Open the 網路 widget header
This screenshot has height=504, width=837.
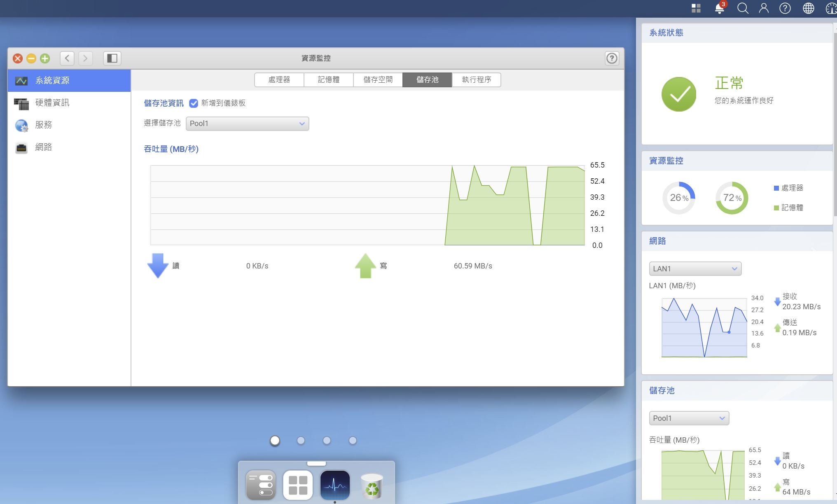point(737,241)
